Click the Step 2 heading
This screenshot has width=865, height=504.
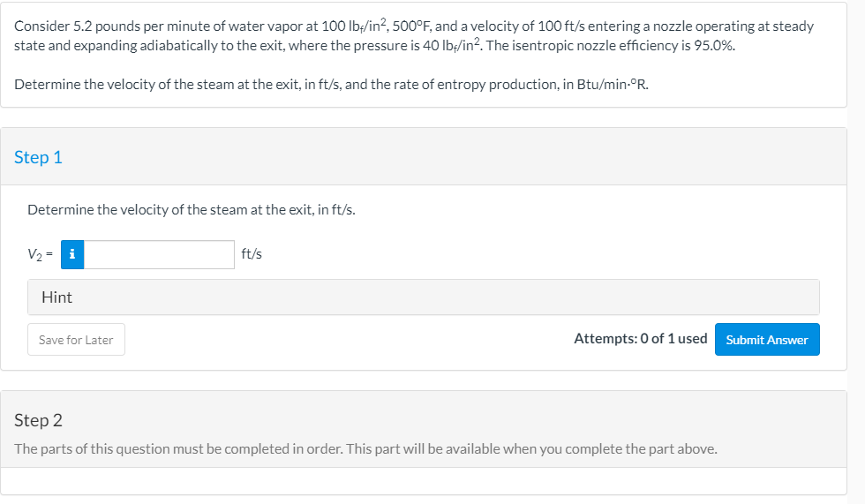pos(39,419)
